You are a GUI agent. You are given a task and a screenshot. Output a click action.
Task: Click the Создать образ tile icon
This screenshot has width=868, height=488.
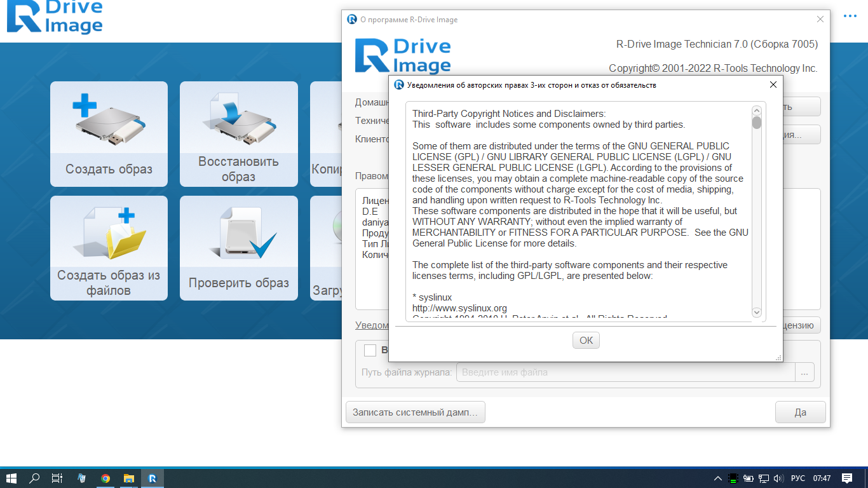pos(109,119)
